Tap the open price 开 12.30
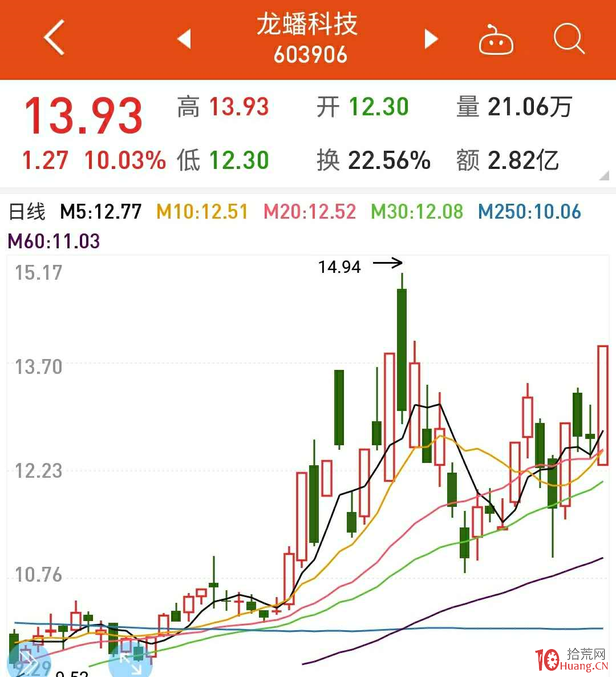Viewport: 616px width, 677px height. coord(363,107)
